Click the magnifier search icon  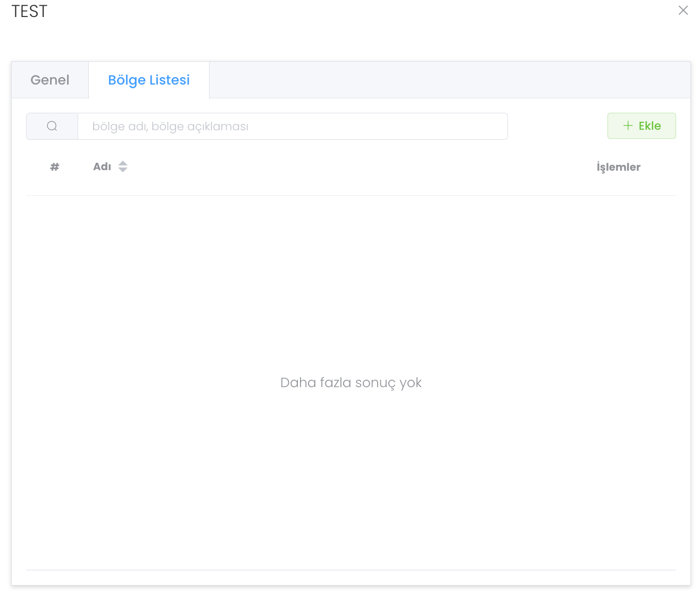pos(52,126)
